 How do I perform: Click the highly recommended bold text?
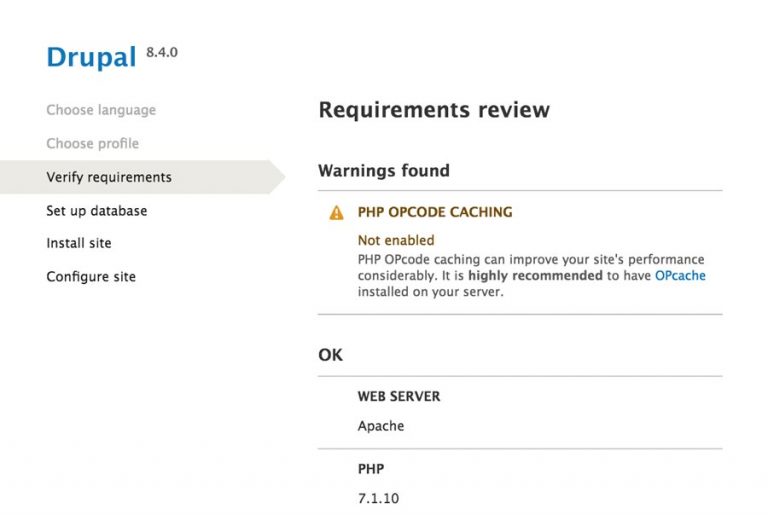click(535, 275)
